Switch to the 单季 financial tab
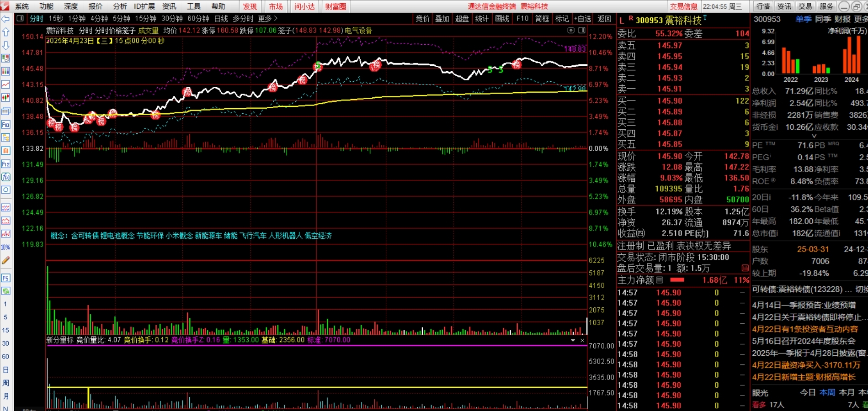 (x=803, y=19)
